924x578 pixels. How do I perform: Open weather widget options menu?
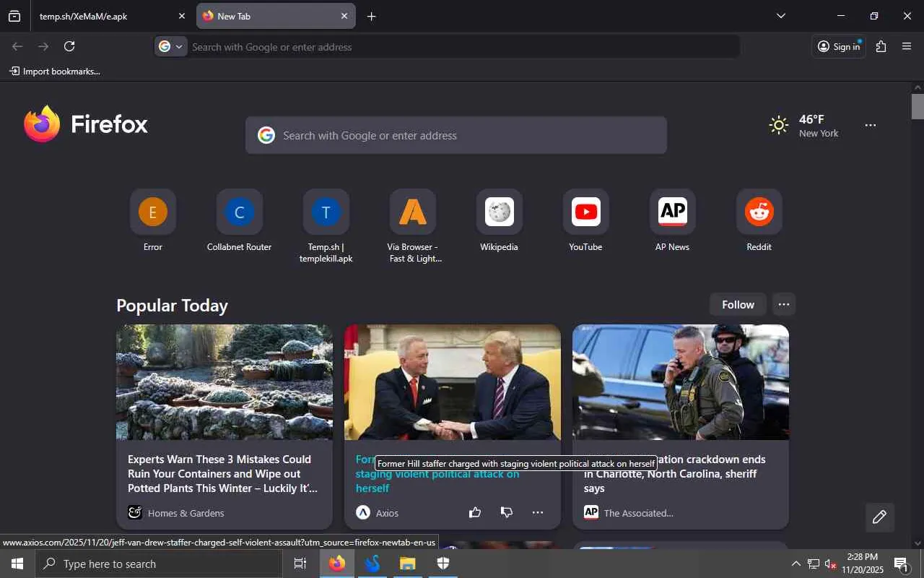(x=871, y=126)
